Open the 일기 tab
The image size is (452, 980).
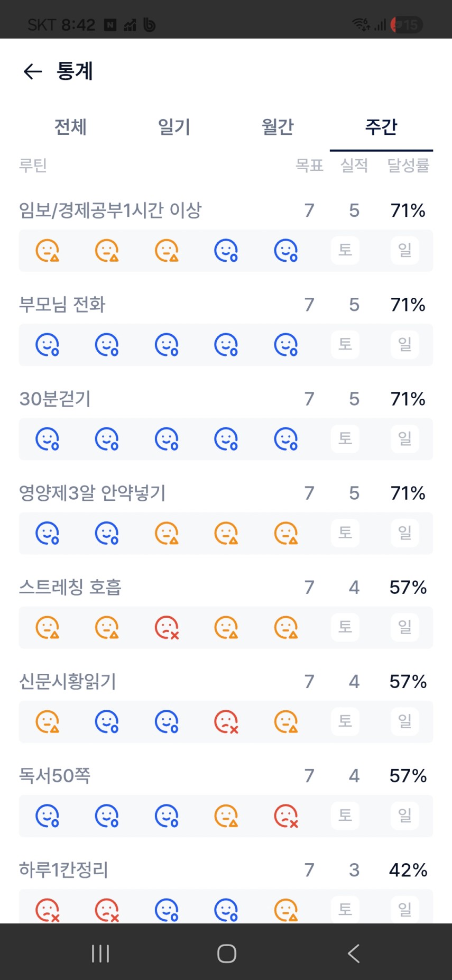point(174,127)
